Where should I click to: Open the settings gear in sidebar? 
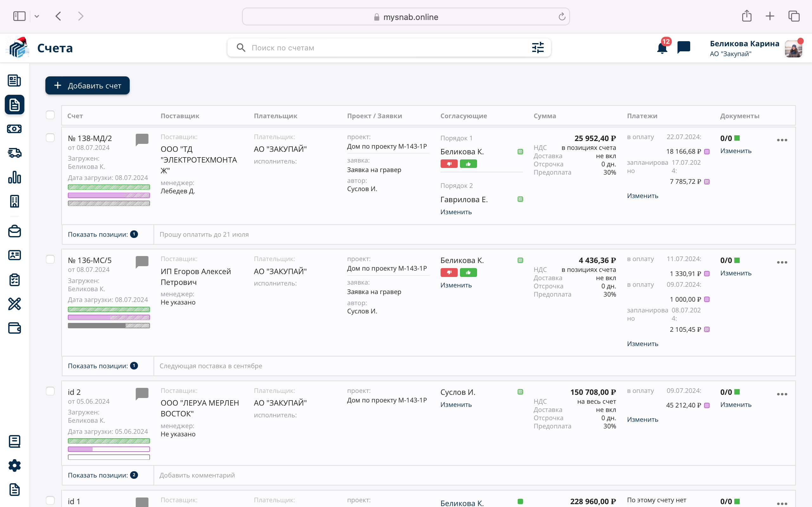coord(14,465)
